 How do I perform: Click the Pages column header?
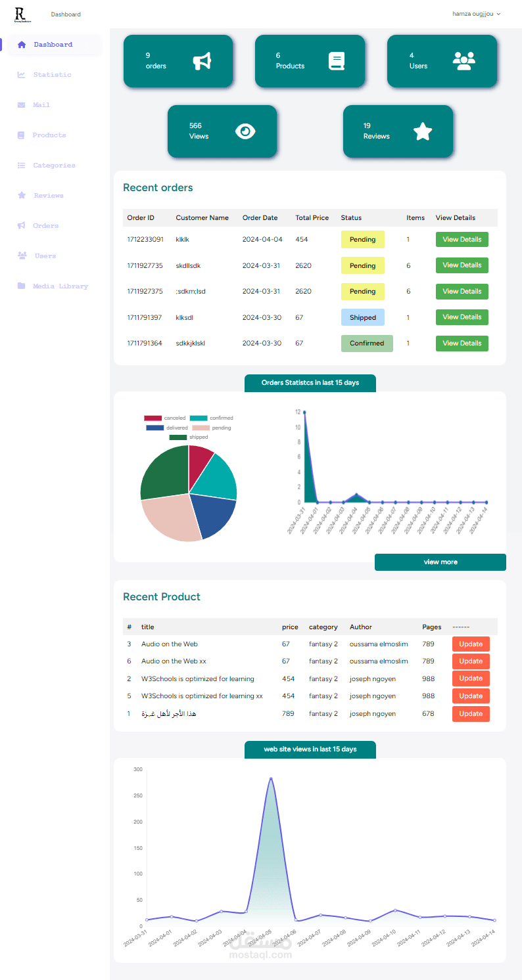coord(432,627)
